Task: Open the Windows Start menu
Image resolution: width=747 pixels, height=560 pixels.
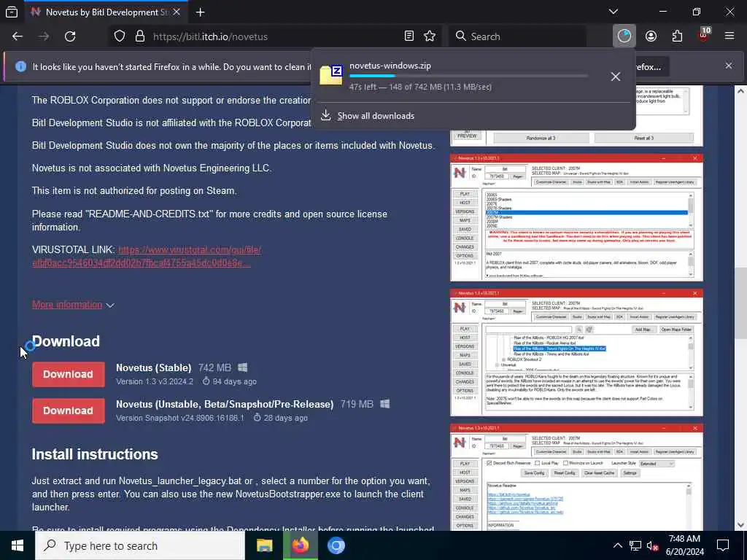Action: pos(18,545)
